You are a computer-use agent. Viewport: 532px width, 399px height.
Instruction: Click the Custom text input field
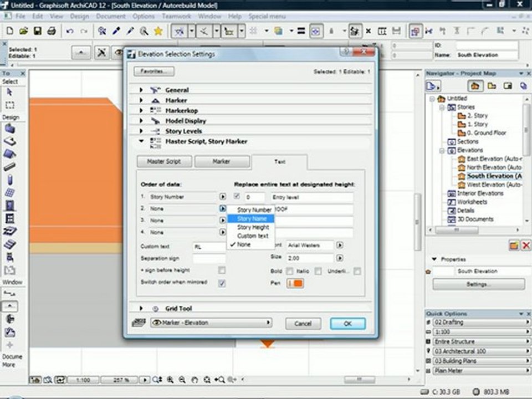209,247
